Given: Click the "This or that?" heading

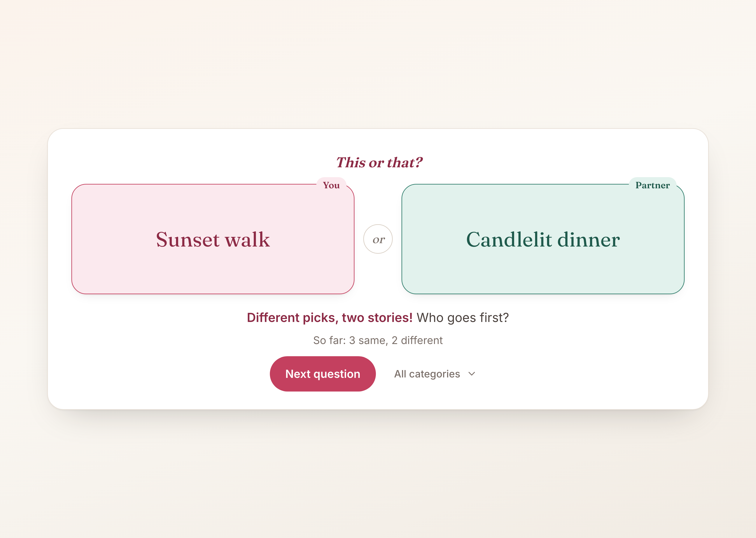Looking at the screenshot, I should pos(379,162).
